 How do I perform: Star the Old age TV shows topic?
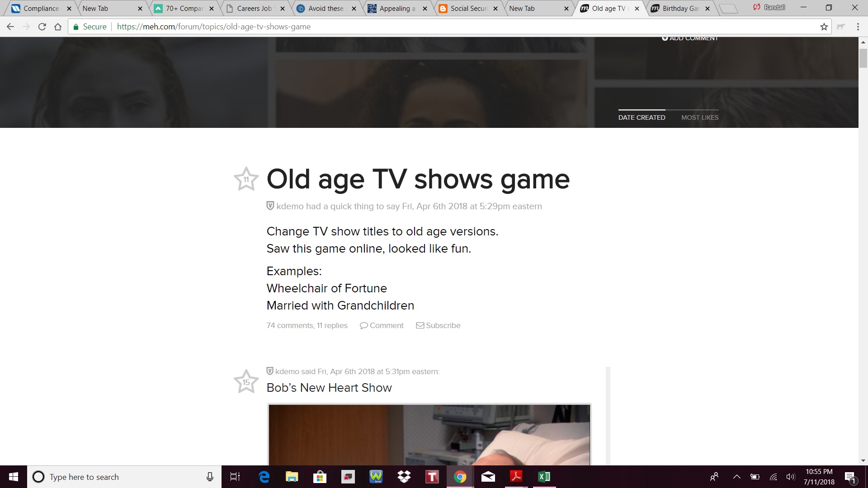246,179
